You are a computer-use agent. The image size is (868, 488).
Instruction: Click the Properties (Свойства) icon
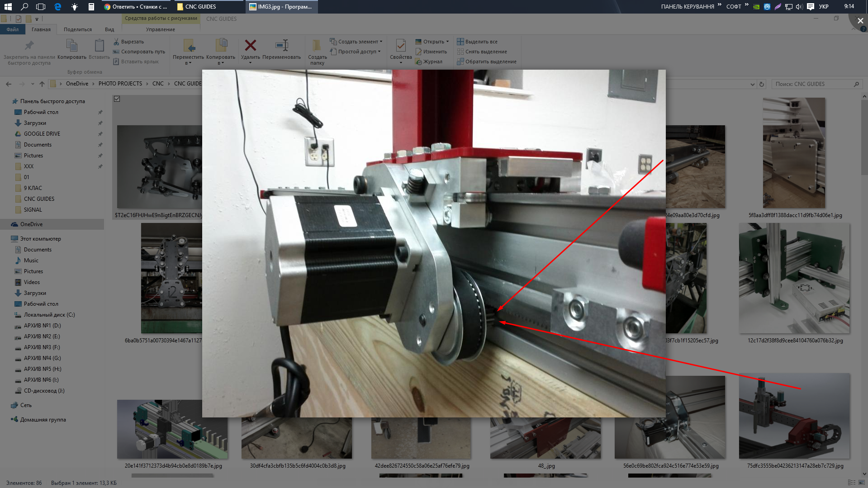coord(401,45)
